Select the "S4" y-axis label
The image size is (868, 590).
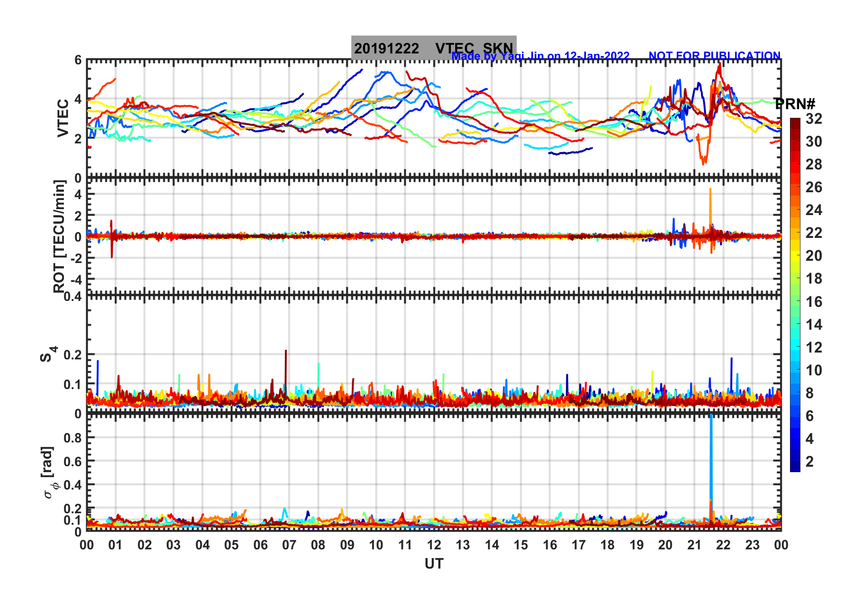pos(48,354)
